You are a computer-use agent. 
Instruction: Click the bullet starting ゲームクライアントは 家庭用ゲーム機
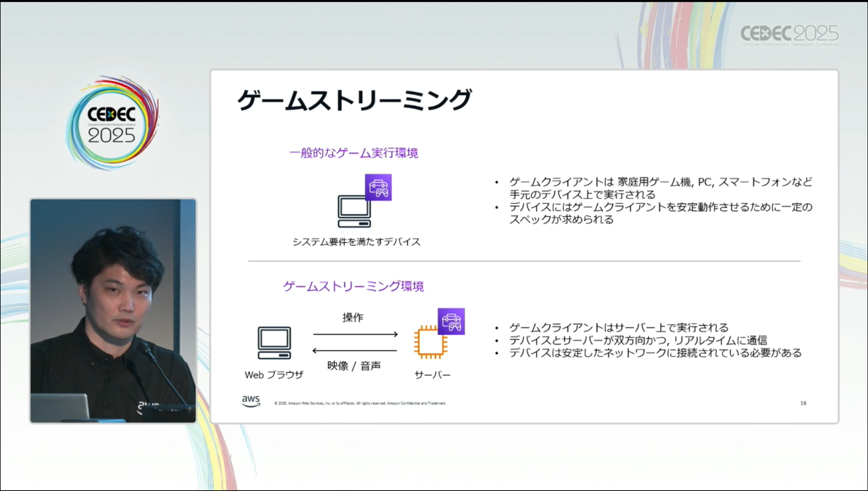pos(661,188)
